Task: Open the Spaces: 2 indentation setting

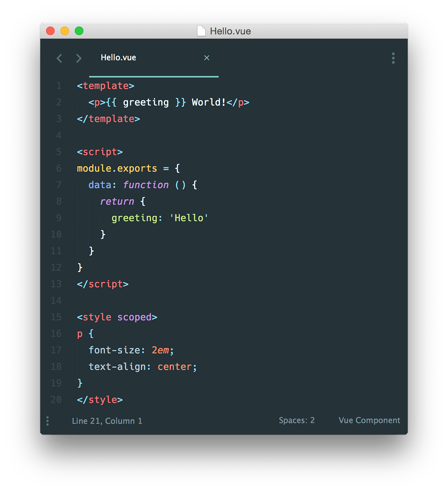Action: [x=297, y=420]
